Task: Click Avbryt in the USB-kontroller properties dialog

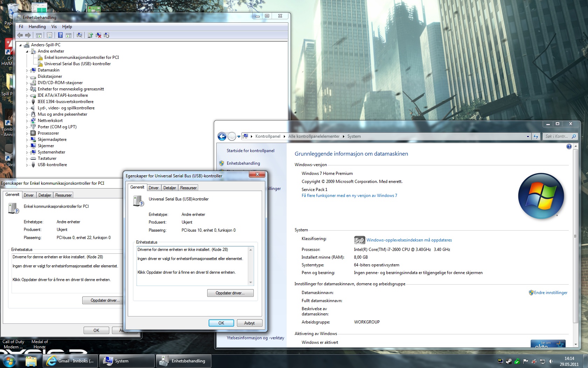Action: (249, 323)
